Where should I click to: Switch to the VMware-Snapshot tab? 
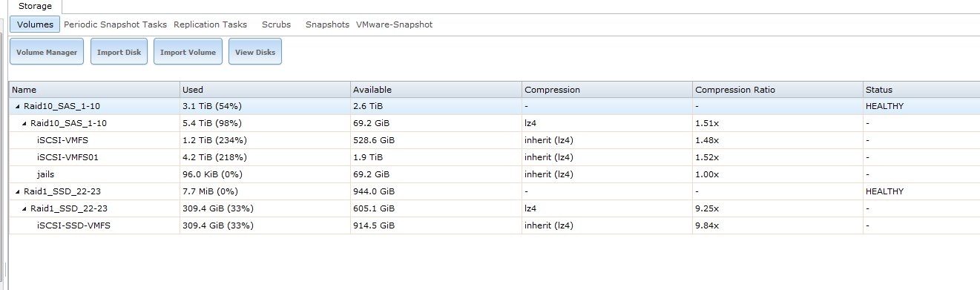point(394,24)
